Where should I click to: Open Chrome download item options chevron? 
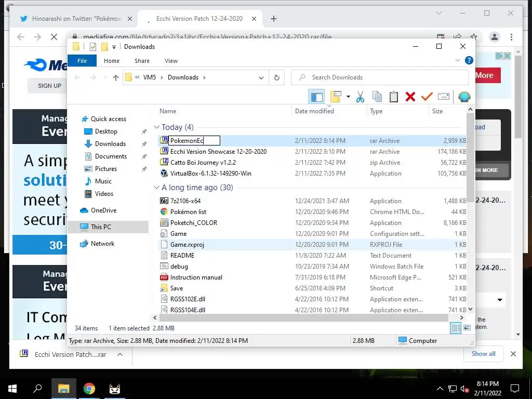pyautogui.click(x=120, y=354)
